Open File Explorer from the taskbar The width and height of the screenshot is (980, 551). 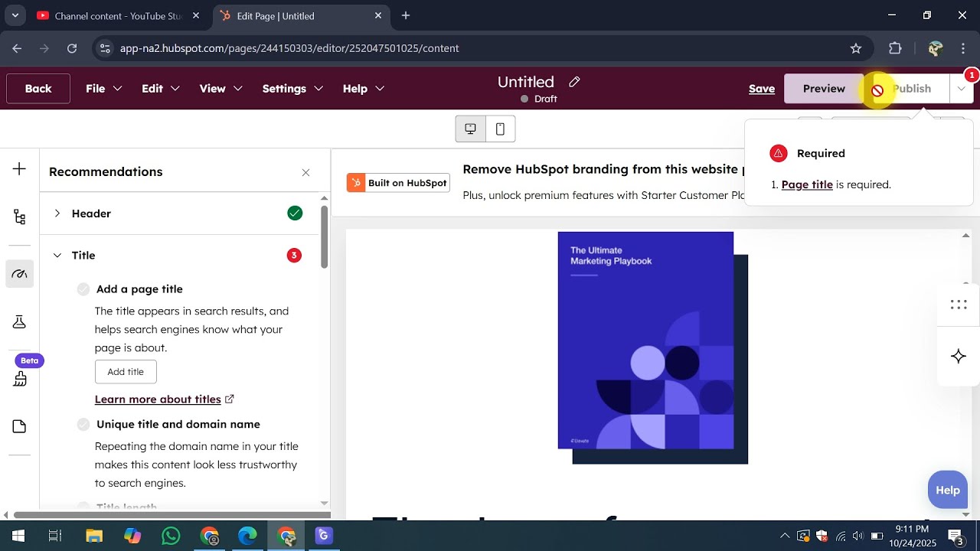pyautogui.click(x=94, y=536)
